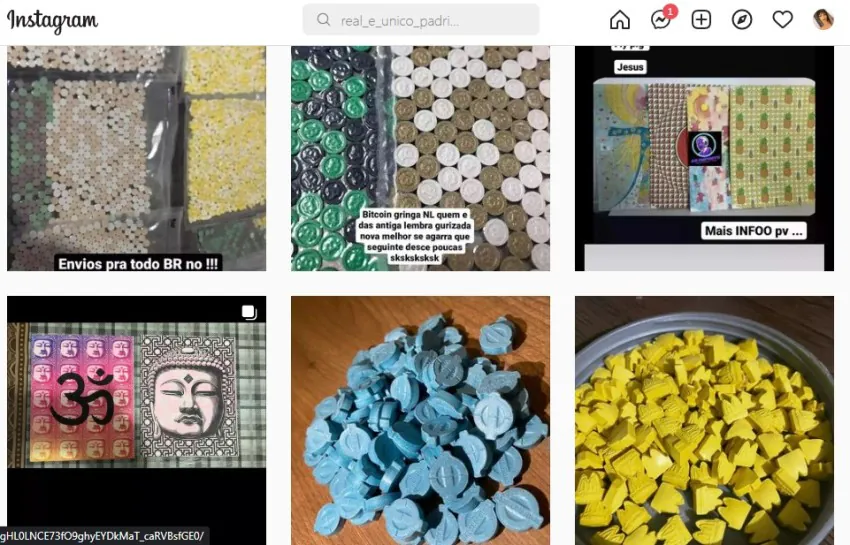Click the 'Mais INFOO pv ...' label
Viewport: 850px width, 545px height.
(x=754, y=231)
